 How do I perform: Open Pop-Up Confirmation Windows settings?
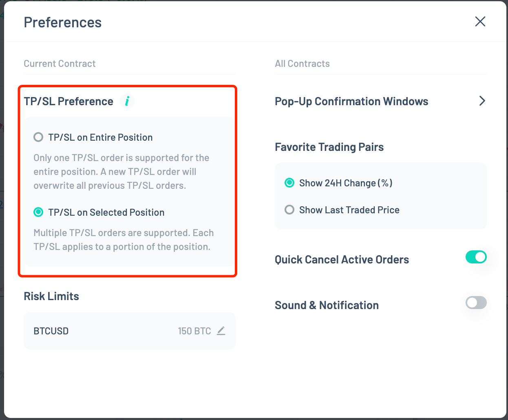(351, 101)
